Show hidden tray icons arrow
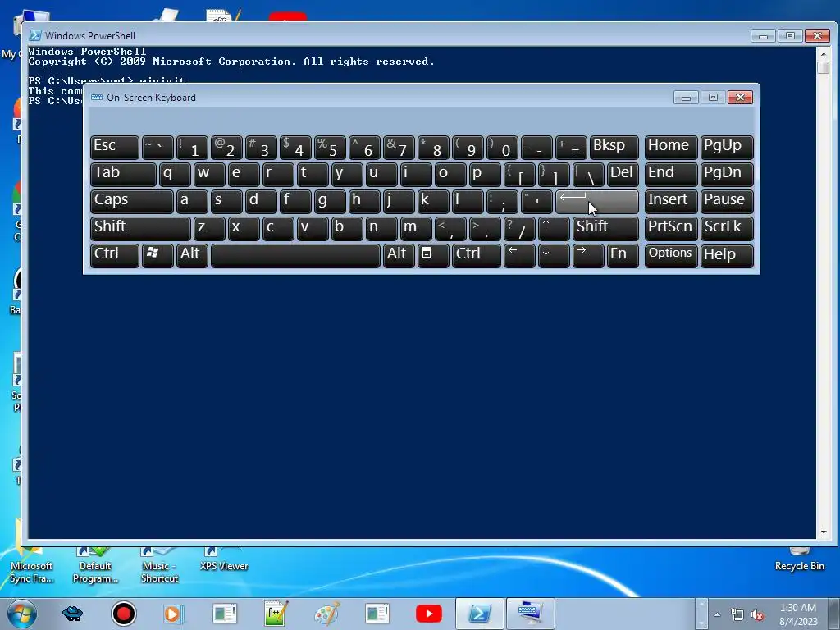The height and width of the screenshot is (630, 840). coord(717,614)
